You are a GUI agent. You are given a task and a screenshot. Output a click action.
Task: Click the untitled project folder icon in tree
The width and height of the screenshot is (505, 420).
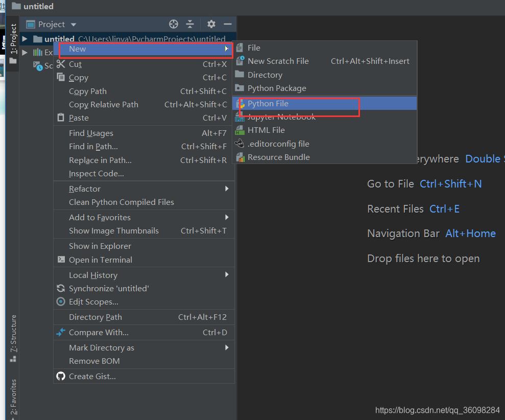(38, 39)
